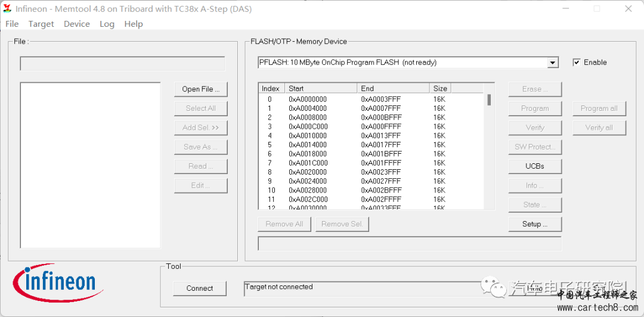Select sector row with start 0xA0018000
Image resolution: width=644 pixels, height=317 pixels.
tap(371, 154)
